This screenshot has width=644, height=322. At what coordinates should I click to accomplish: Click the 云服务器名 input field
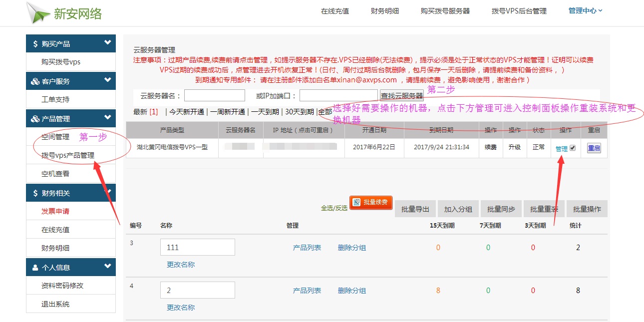(x=215, y=95)
